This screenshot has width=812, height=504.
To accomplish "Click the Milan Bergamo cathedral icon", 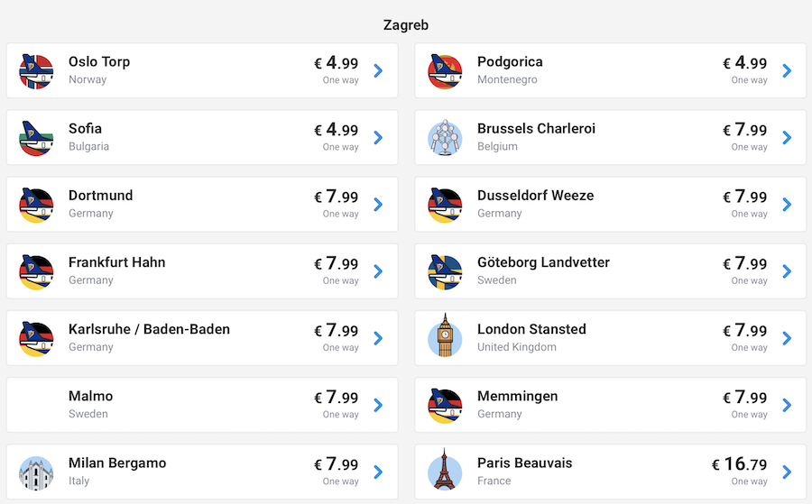I will pyautogui.click(x=36, y=472).
